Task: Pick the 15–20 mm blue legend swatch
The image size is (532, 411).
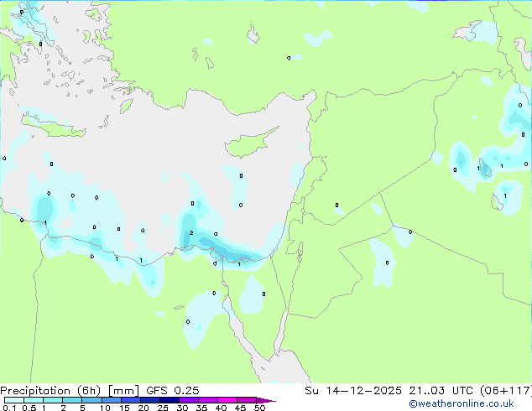Action: [x=130, y=400]
